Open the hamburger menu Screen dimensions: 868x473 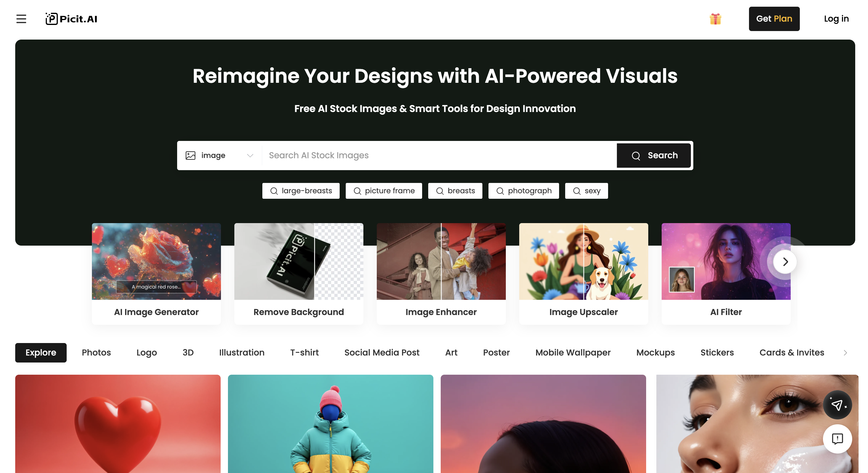tap(21, 19)
